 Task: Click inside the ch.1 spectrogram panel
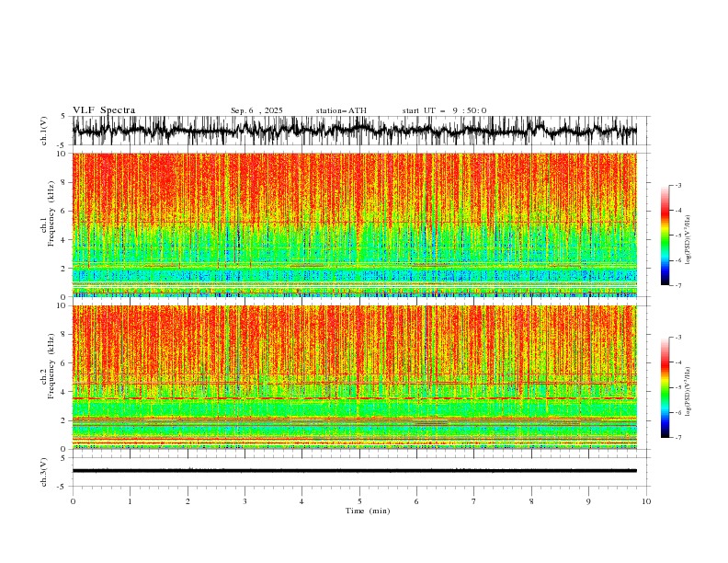(x=355, y=224)
